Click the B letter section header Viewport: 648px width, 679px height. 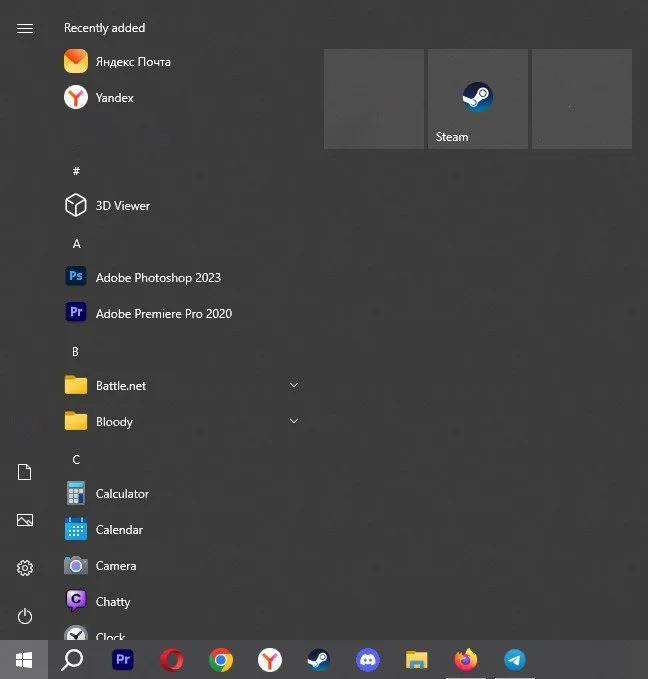tap(75, 352)
